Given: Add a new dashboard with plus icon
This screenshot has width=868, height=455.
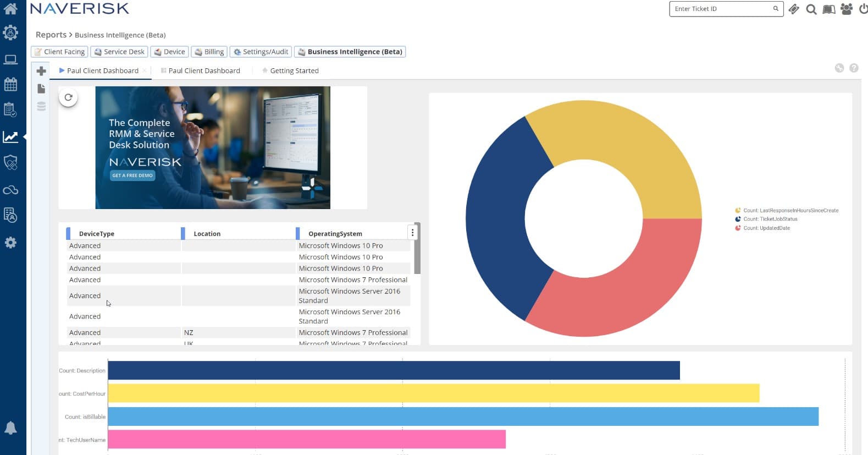Looking at the screenshot, I should [x=41, y=71].
